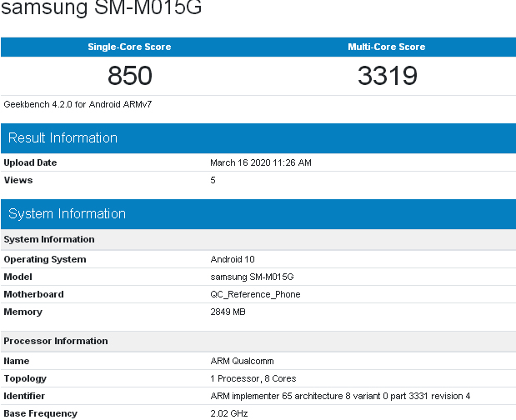Select the 'QC_Reference_Phone' value

click(x=255, y=294)
